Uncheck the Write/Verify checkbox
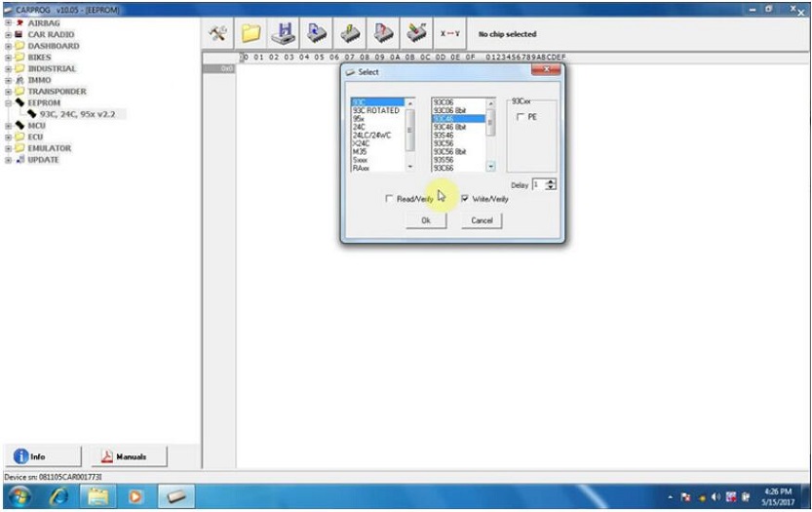Screen dimensions: 812x512 coord(465,199)
